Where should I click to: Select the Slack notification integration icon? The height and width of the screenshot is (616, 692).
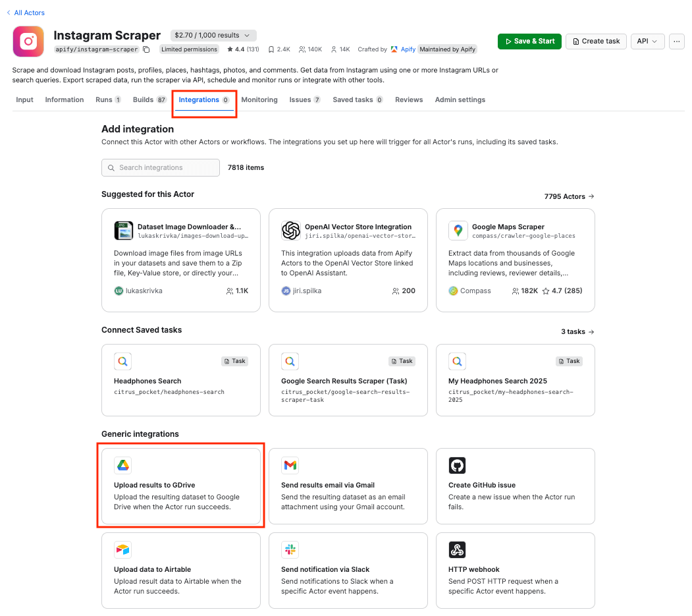(x=290, y=549)
